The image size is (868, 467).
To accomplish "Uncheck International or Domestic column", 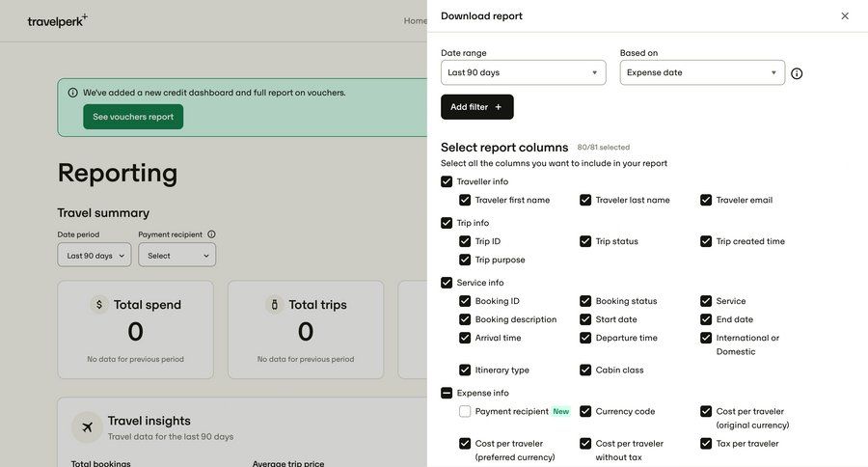I will click(706, 338).
